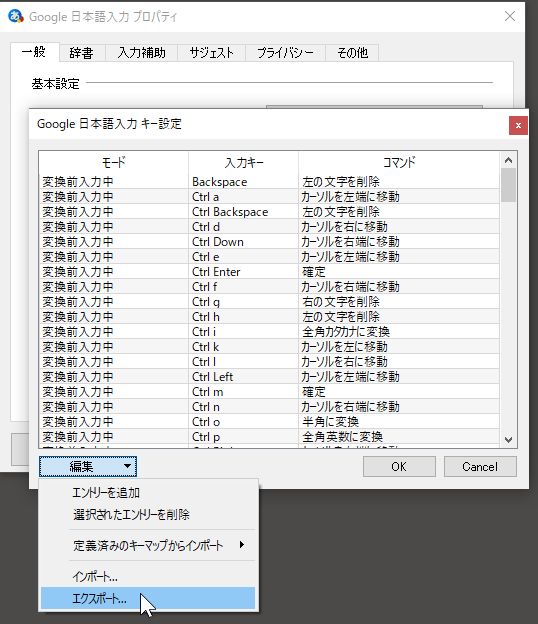This screenshot has width=538, height=624.
Task: Click 確定 command in Ctrl Enter row
Action: [x=399, y=272]
